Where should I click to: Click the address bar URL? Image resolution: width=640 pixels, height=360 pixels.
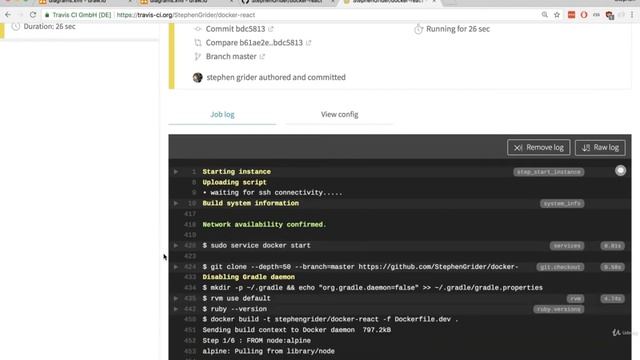[186, 15]
